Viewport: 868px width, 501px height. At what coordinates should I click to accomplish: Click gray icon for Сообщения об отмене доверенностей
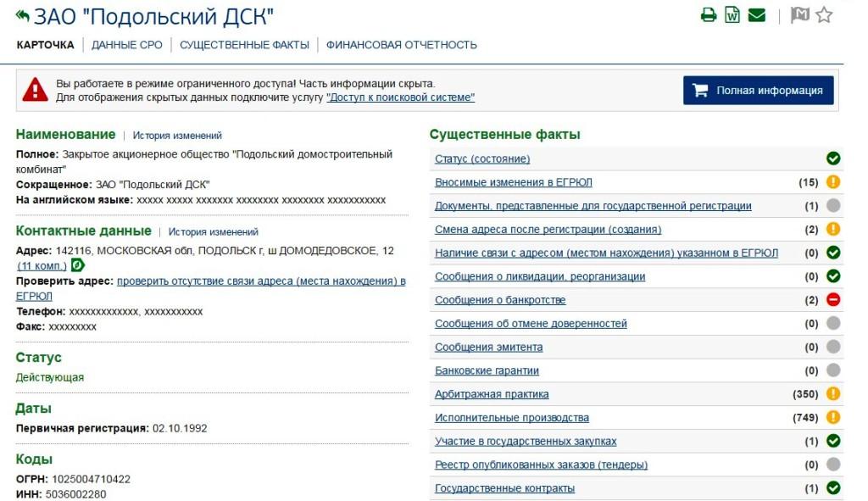(x=833, y=323)
